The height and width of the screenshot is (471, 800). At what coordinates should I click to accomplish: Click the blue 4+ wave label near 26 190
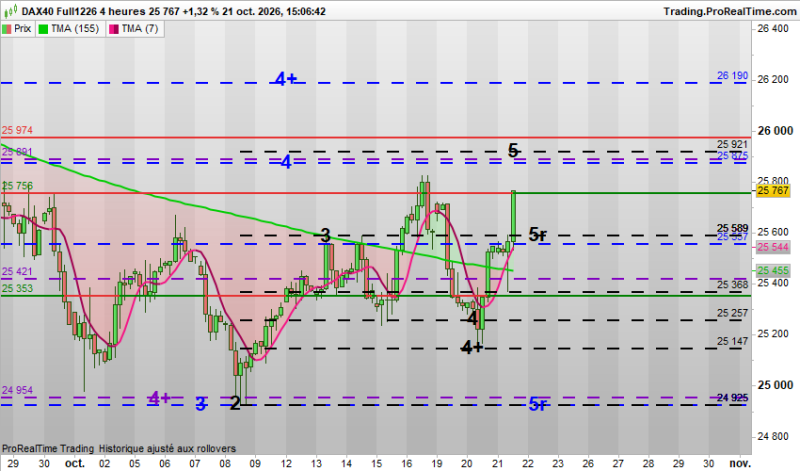click(286, 79)
